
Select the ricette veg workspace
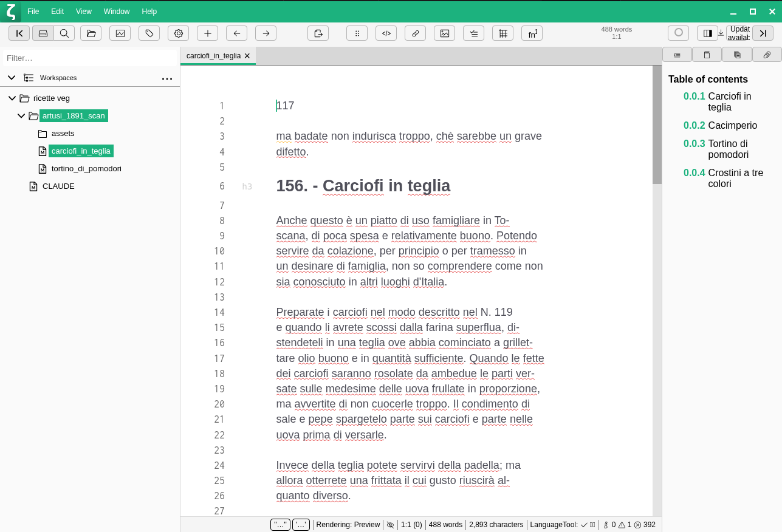pos(52,98)
